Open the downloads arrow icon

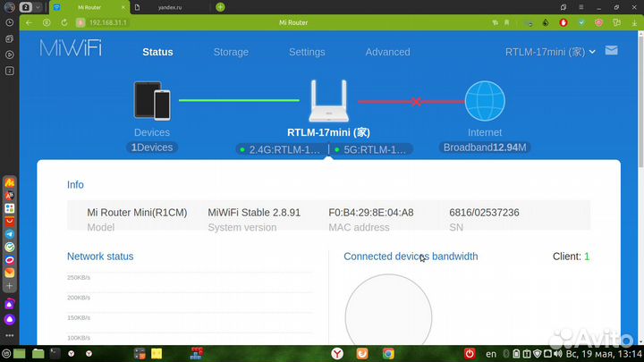click(x=634, y=23)
